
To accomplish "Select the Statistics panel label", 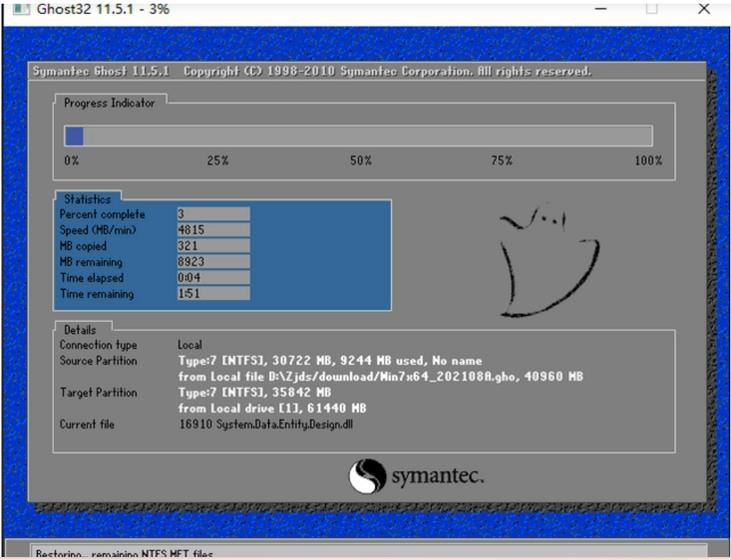I will (87, 199).
